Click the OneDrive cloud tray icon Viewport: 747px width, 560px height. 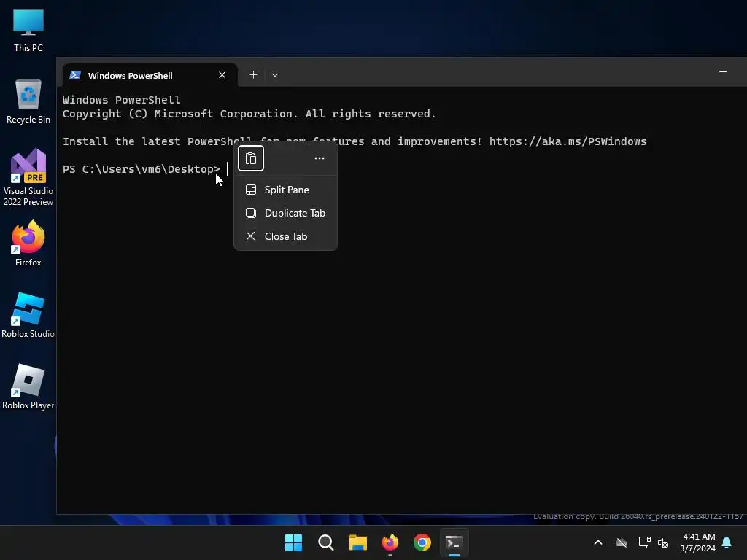[x=622, y=542]
